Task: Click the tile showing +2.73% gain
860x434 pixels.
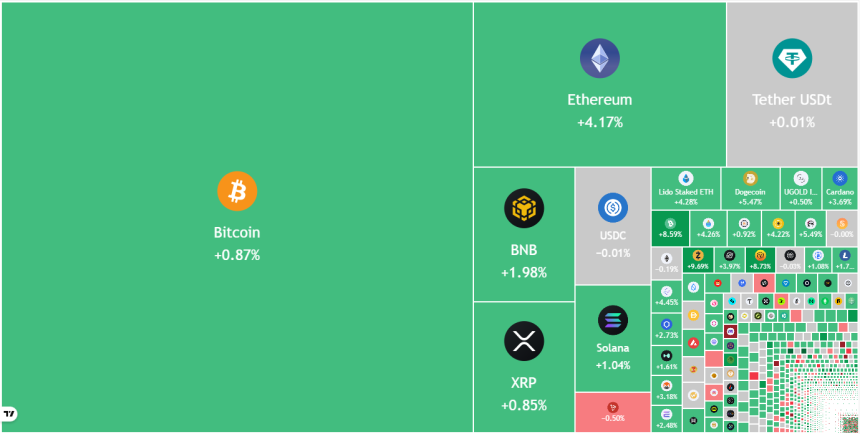Action: coord(667,329)
